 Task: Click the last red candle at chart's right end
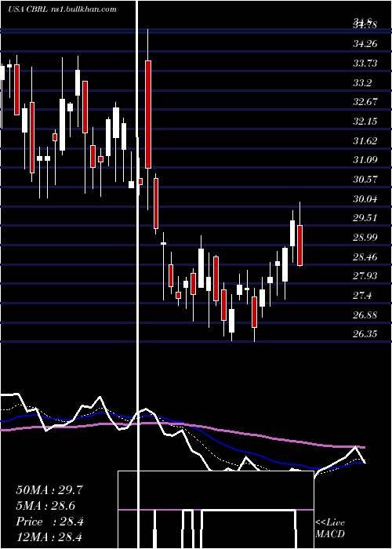coord(300,245)
